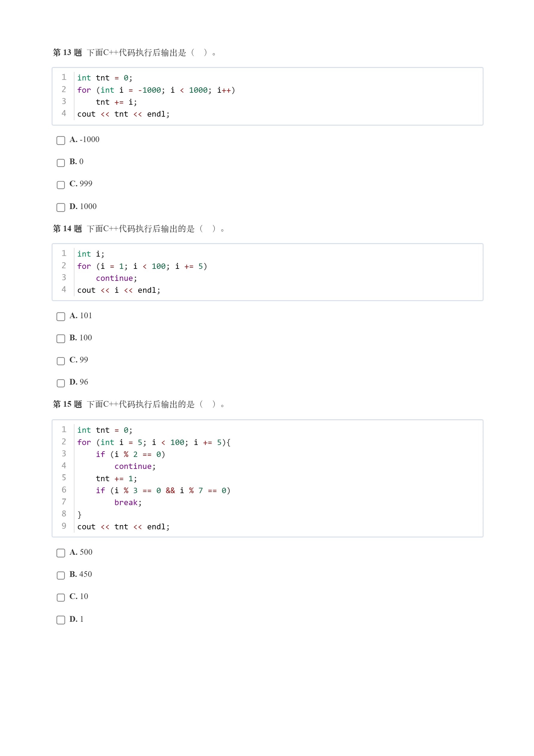534x756 pixels.
Task: Tick the A. 500 checkbox
Action: (x=61, y=553)
